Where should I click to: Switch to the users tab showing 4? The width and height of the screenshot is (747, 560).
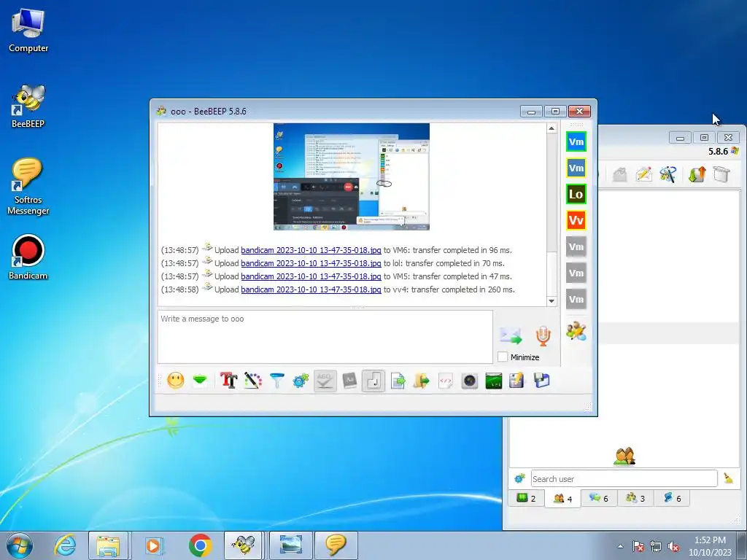(x=562, y=499)
